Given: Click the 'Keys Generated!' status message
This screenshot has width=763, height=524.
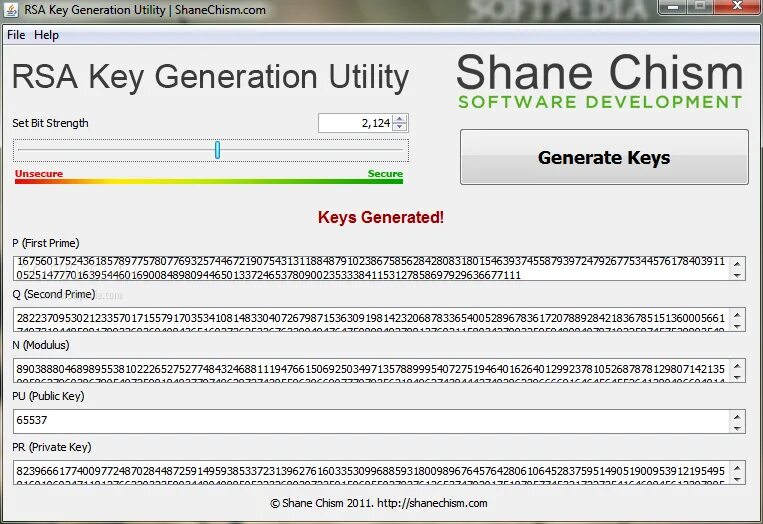Looking at the screenshot, I should [381, 217].
